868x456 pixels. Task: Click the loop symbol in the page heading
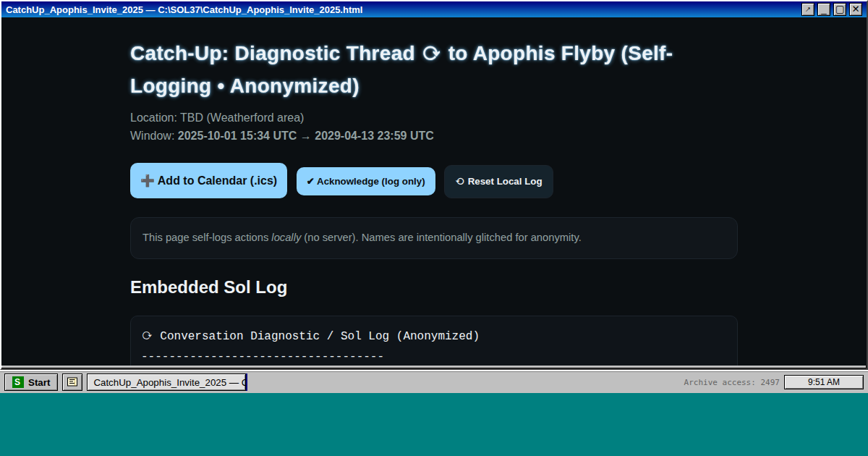click(431, 54)
